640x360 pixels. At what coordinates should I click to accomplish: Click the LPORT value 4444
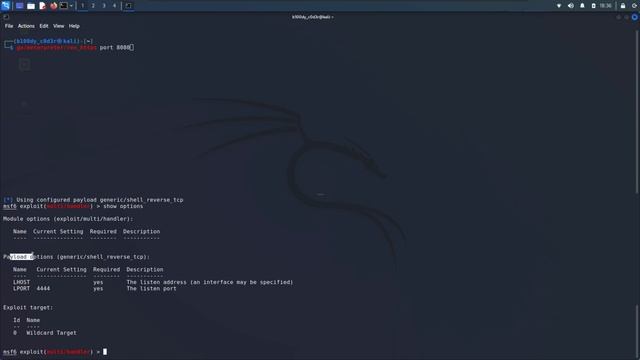point(43,289)
